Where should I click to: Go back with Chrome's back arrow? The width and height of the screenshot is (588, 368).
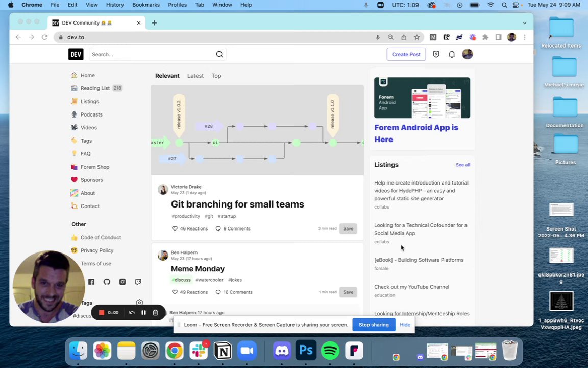click(x=18, y=37)
